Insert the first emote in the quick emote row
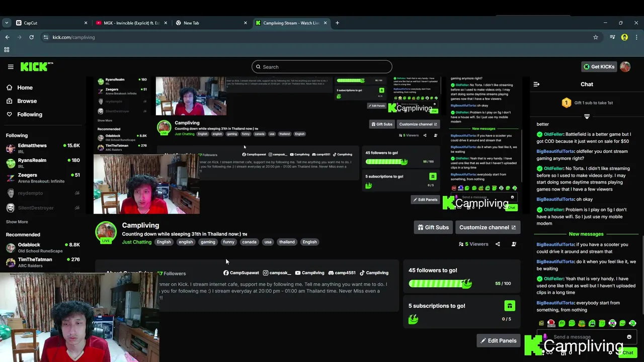644x362 pixels. click(x=541, y=323)
